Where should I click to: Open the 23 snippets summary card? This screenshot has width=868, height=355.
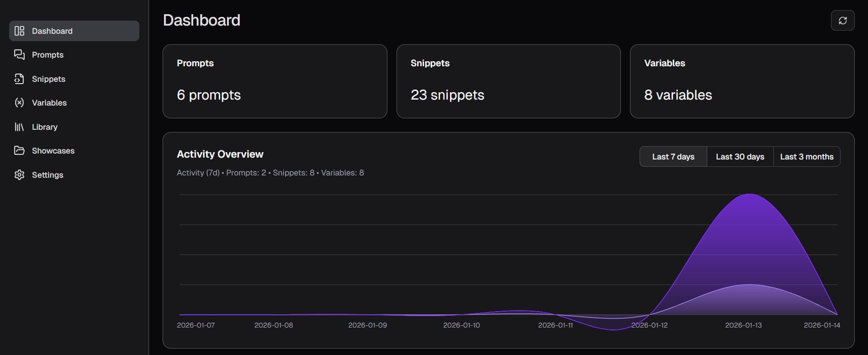[508, 81]
